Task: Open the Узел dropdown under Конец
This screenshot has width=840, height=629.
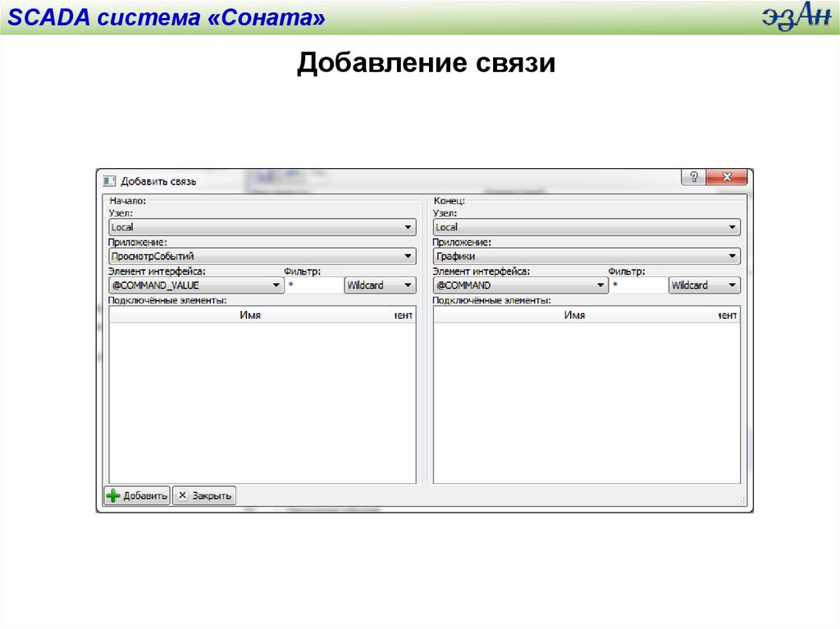Action: coord(587,227)
